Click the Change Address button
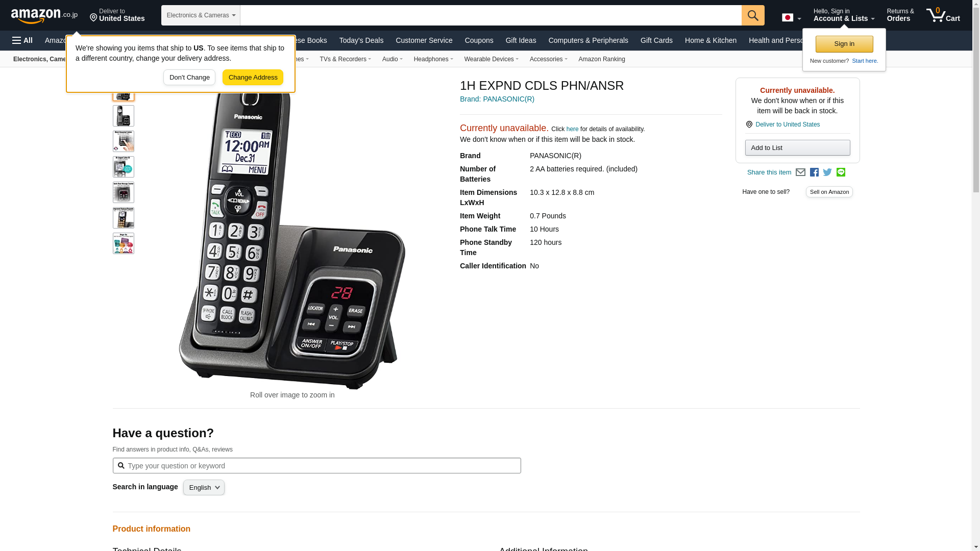The width and height of the screenshot is (980, 551). pos(253,78)
